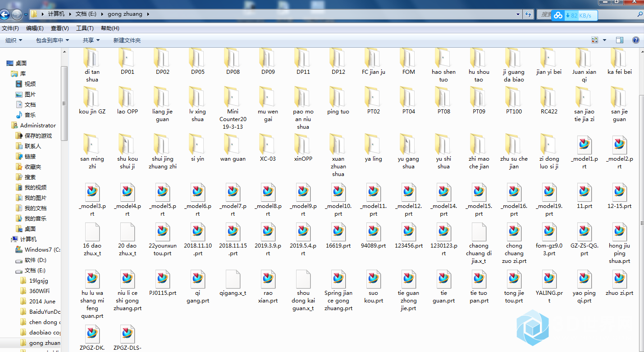
Task: Select the _model2.prt file icon
Action: (619, 144)
